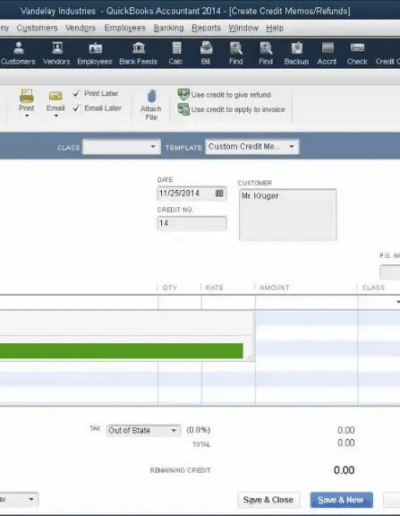Viewport: 400px width, 516px height.
Task: Click the Find icon next to Backup
Action: pyautogui.click(x=266, y=53)
